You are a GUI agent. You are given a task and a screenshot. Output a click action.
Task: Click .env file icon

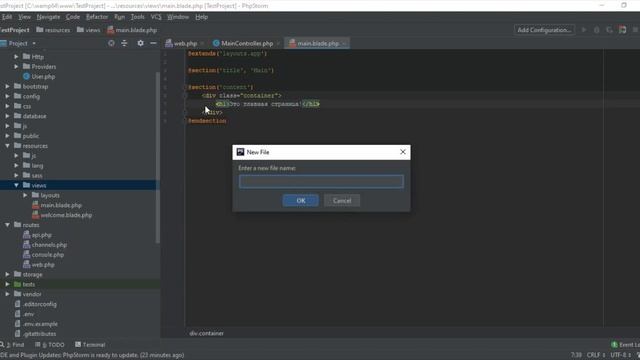(18, 314)
